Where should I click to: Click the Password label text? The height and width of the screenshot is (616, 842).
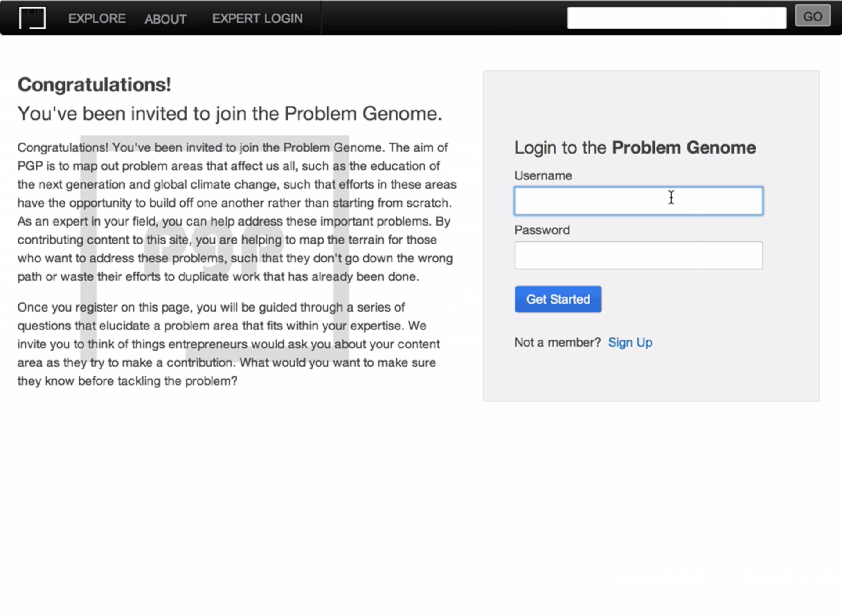click(542, 230)
